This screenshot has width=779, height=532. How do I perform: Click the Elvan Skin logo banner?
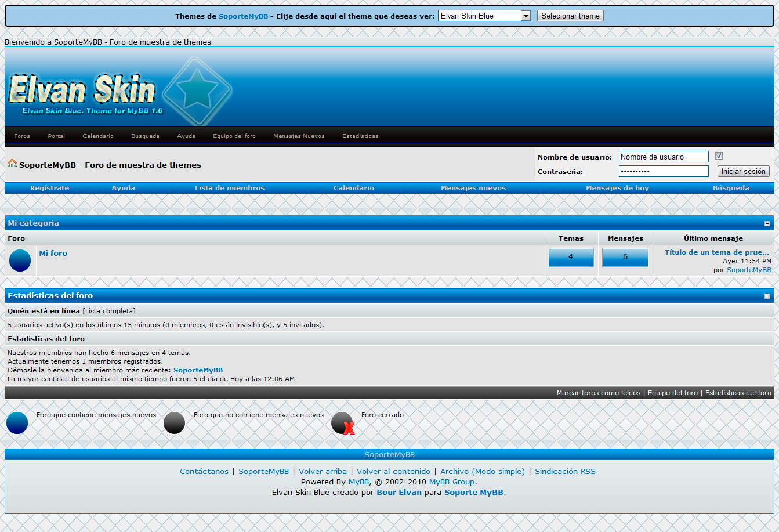[x=121, y=93]
